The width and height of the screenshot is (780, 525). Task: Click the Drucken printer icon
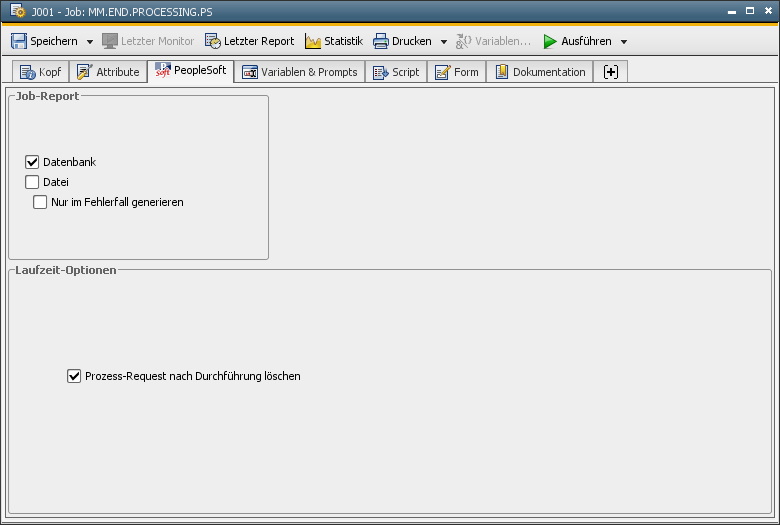[381, 41]
